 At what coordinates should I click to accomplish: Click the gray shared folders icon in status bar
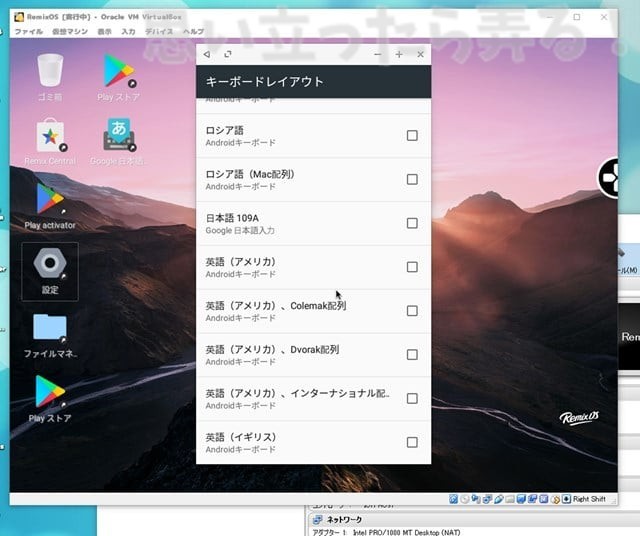(x=510, y=499)
